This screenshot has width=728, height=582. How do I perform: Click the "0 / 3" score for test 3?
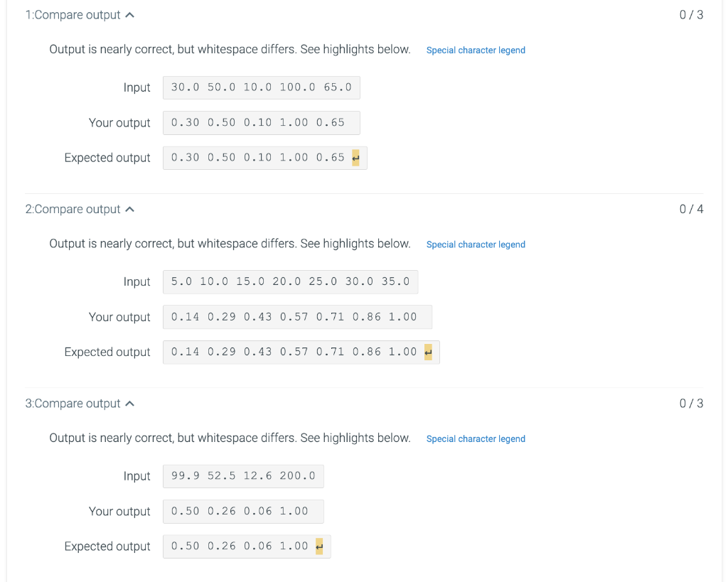[x=690, y=403]
